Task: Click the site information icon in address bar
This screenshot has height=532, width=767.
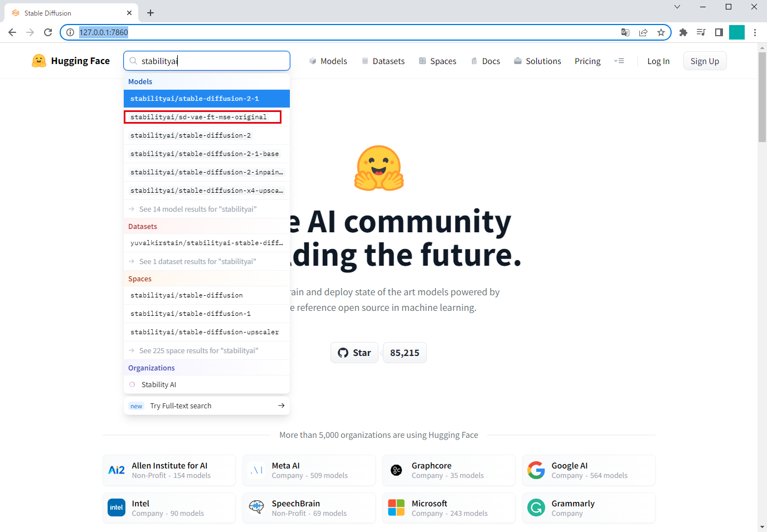Action: [70, 32]
